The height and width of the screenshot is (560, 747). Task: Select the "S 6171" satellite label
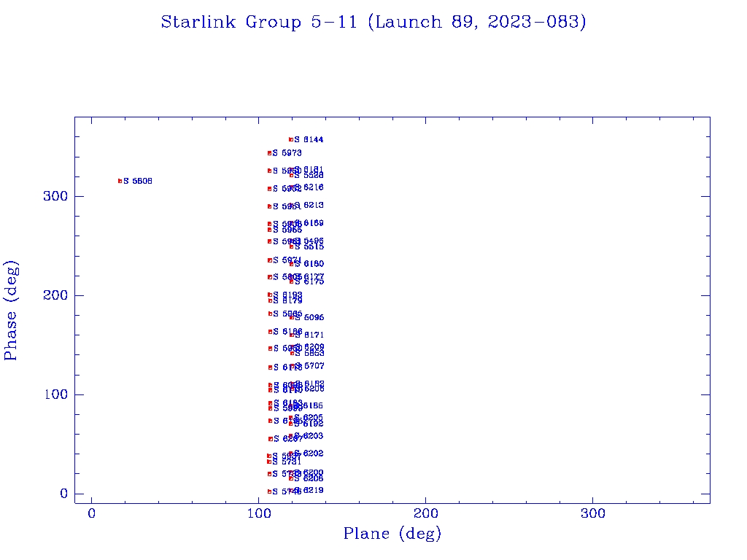point(309,335)
